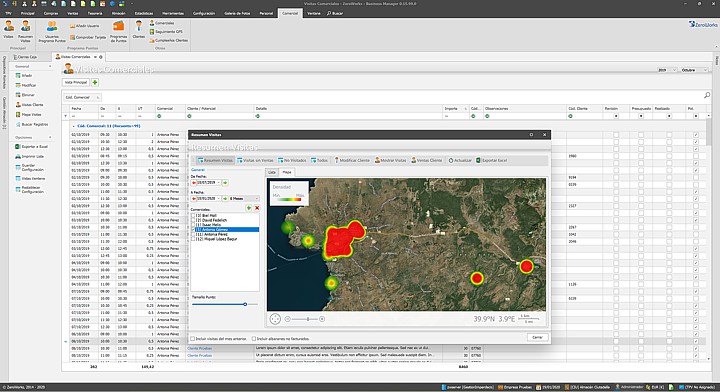Viewport: 720px width, 392px height.
Task: Enable Incluir albaranes no facturados
Action: (x=253, y=339)
